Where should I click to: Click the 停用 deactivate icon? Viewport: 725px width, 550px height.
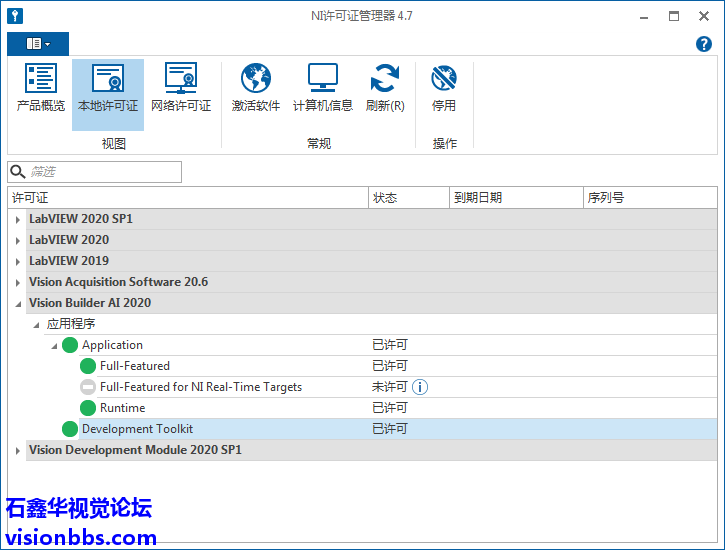(444, 88)
